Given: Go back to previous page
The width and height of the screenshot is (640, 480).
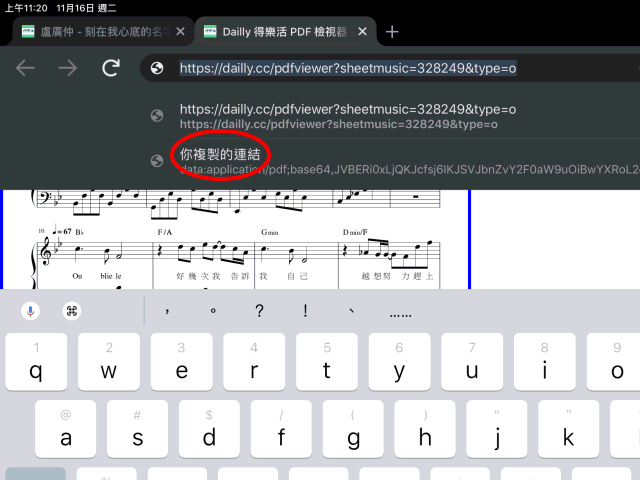Looking at the screenshot, I should click(26, 68).
